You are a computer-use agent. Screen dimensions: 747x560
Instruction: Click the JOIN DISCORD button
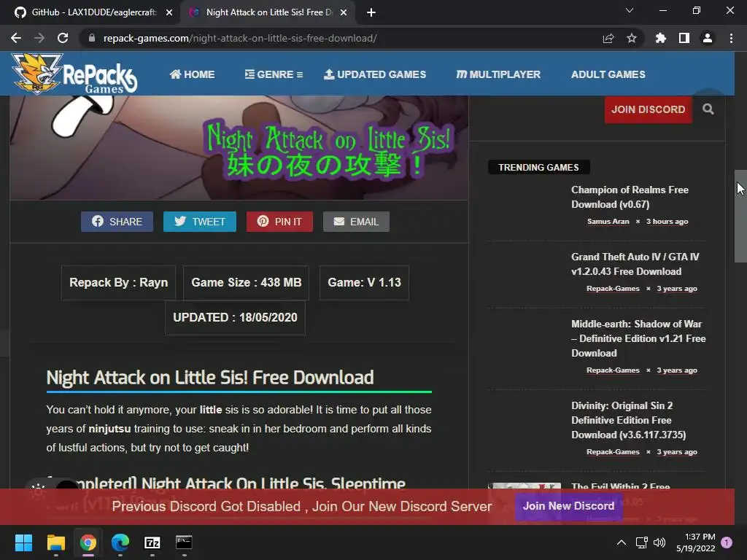click(648, 109)
